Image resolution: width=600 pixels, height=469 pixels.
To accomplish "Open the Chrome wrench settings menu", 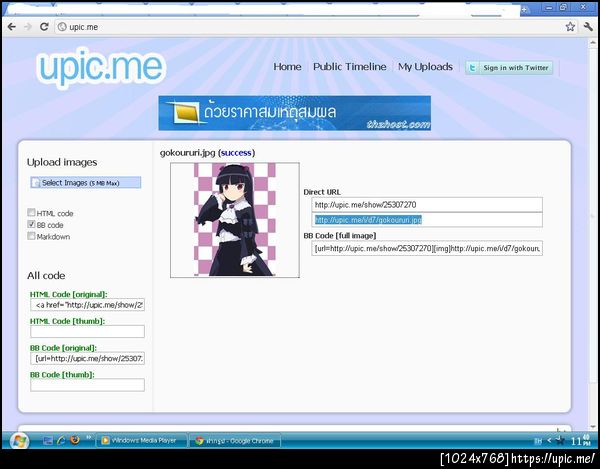I will coord(588,26).
